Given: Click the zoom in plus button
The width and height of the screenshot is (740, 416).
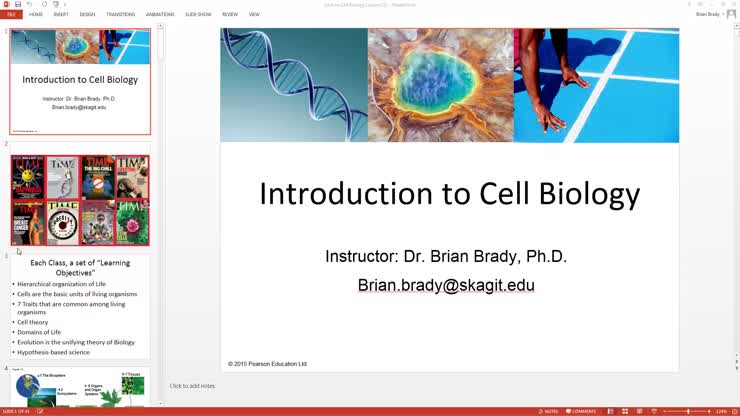Looking at the screenshot, I should tap(709, 411).
